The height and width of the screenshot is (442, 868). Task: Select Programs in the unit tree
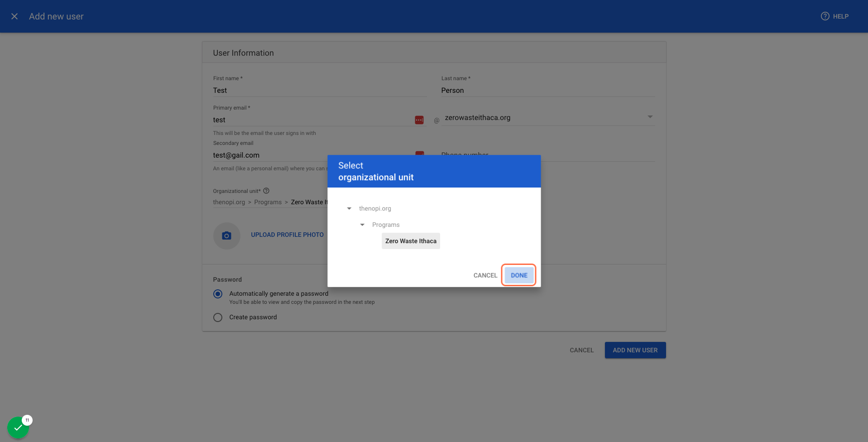tap(386, 225)
